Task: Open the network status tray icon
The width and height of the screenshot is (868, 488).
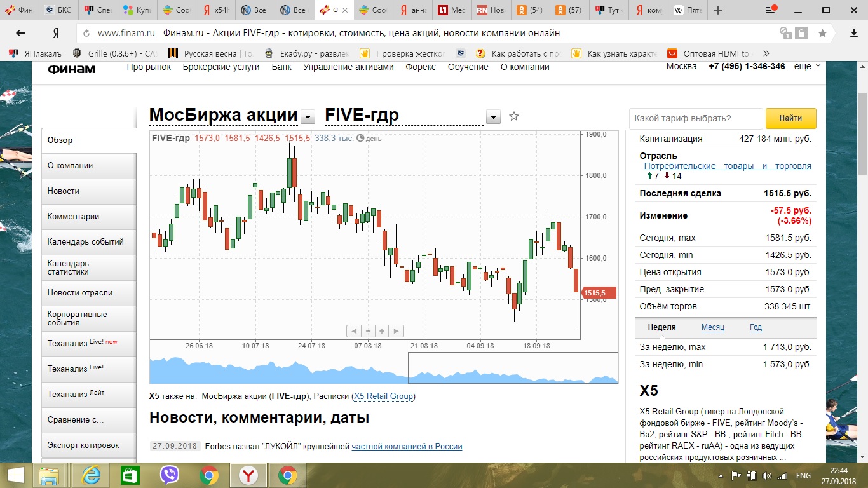Action: (782, 475)
